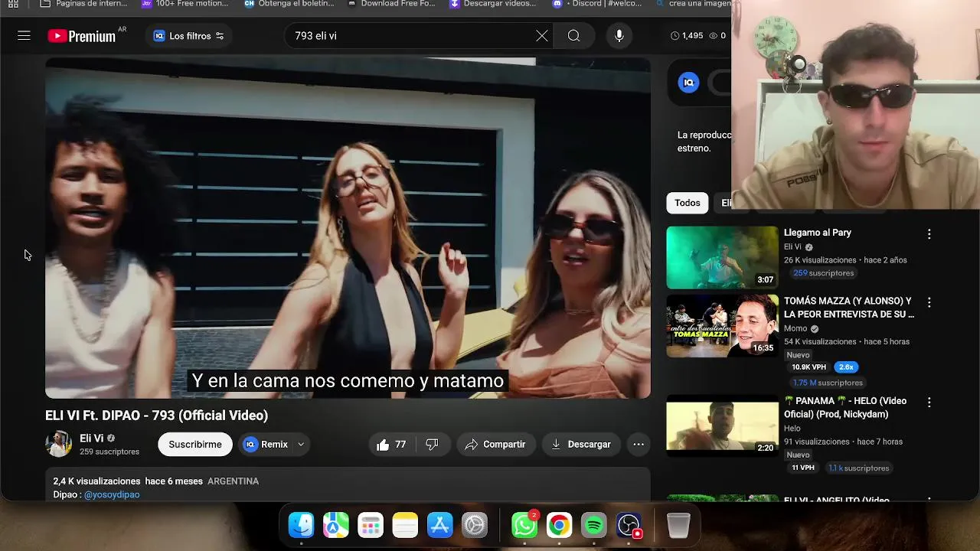The width and height of the screenshot is (980, 551).
Task: Open options menu for PANAMA - HELO video
Action: [x=929, y=403]
